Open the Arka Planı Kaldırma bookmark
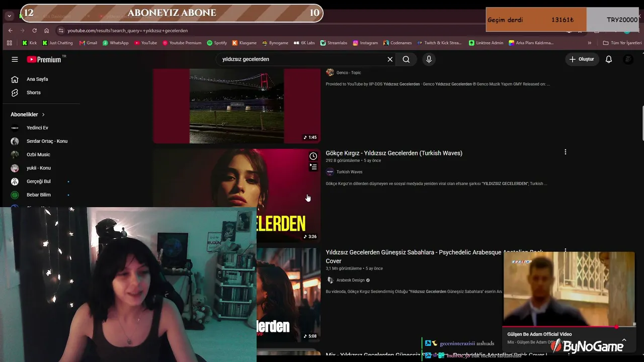The height and width of the screenshot is (362, 644). [531, 43]
